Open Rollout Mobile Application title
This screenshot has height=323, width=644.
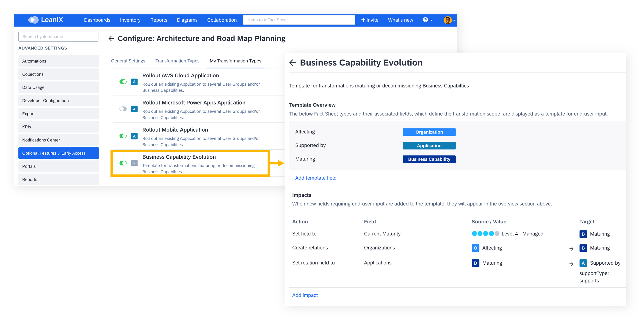tap(175, 130)
